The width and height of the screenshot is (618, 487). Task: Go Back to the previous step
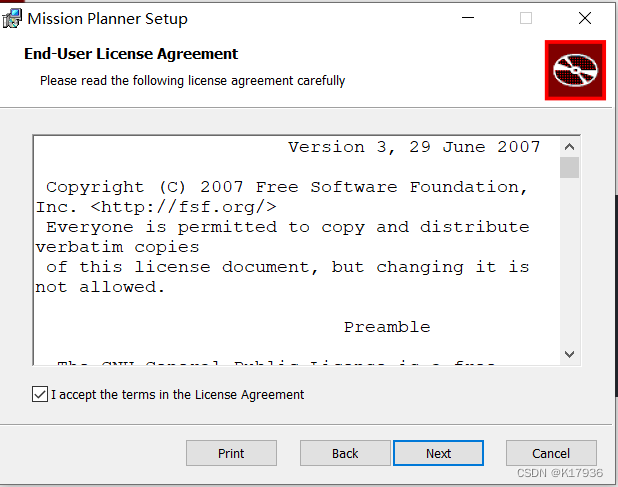coord(345,453)
